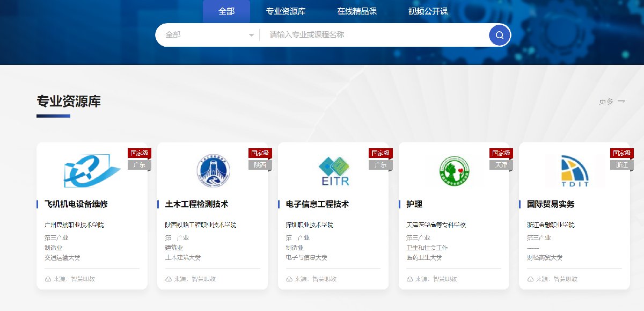The height and width of the screenshot is (311, 644).
Task: Click the green 护理 school emblem
Action: coord(453,170)
